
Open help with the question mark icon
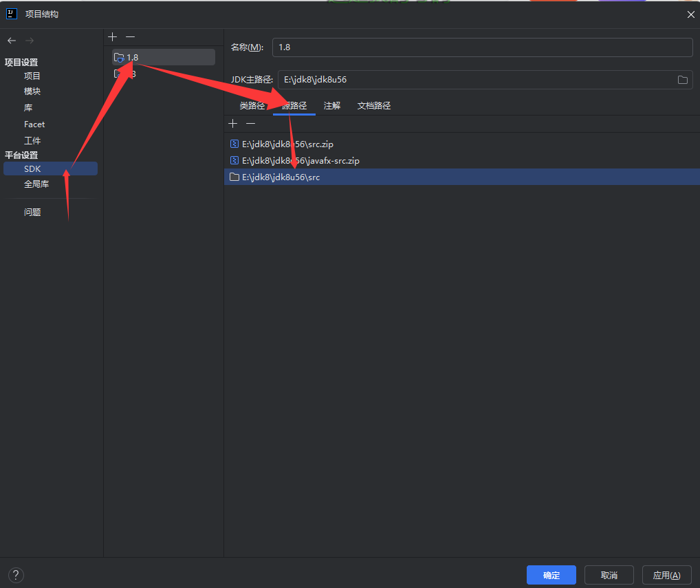(16, 575)
